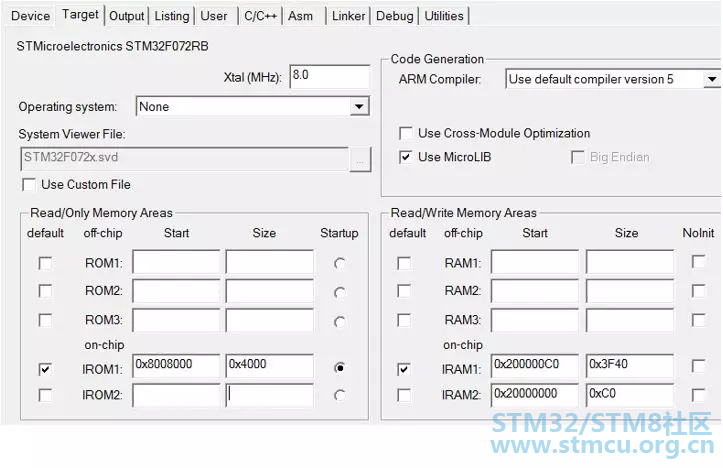Check the RAM1 default checkbox

click(x=404, y=263)
